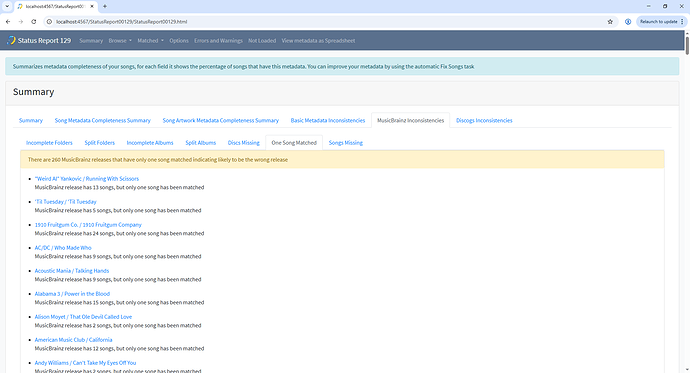Reload the page with the refresh icon
Screen dimensions: 690x373
point(33,22)
